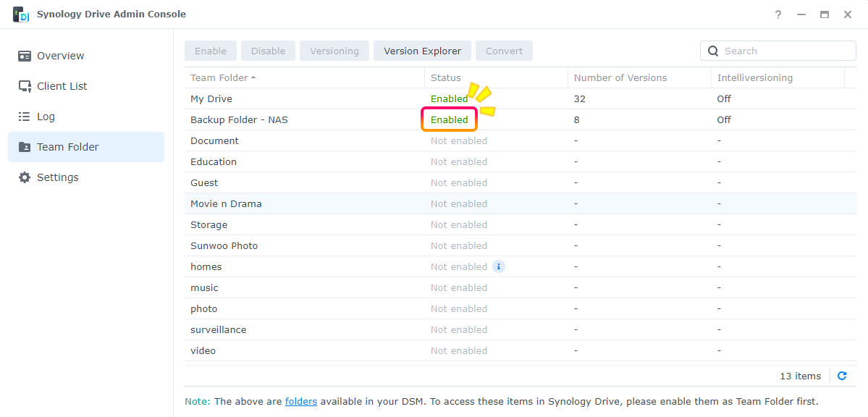
Task: Open the help question mark icon
Action: click(778, 15)
